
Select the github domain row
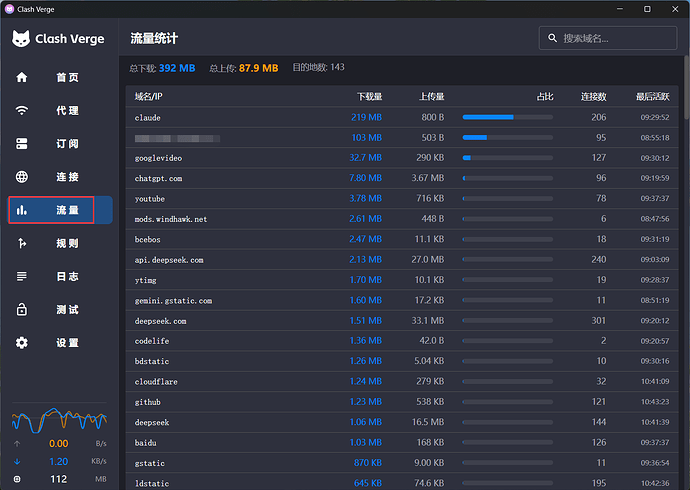click(x=402, y=402)
